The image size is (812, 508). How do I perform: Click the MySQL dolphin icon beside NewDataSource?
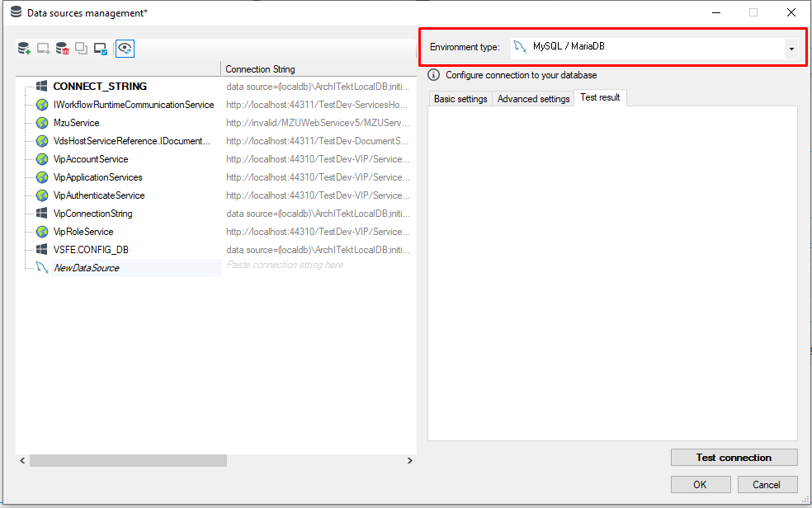point(42,267)
